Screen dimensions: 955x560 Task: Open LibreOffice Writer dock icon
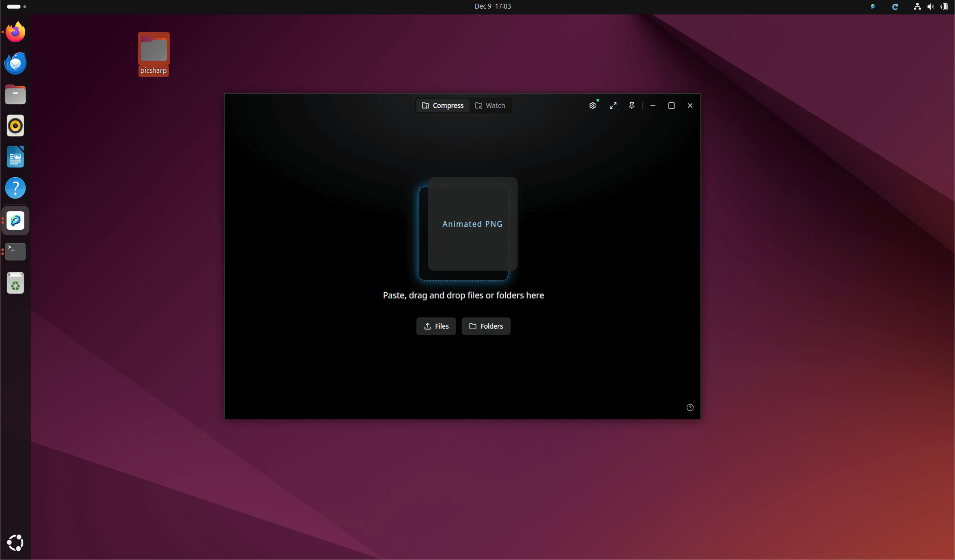coord(15,157)
